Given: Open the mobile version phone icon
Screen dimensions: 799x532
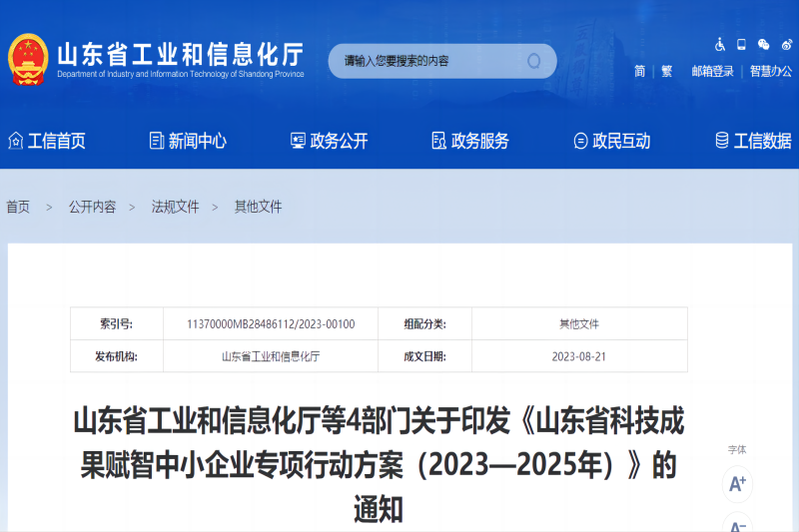Looking at the screenshot, I should pos(741,44).
